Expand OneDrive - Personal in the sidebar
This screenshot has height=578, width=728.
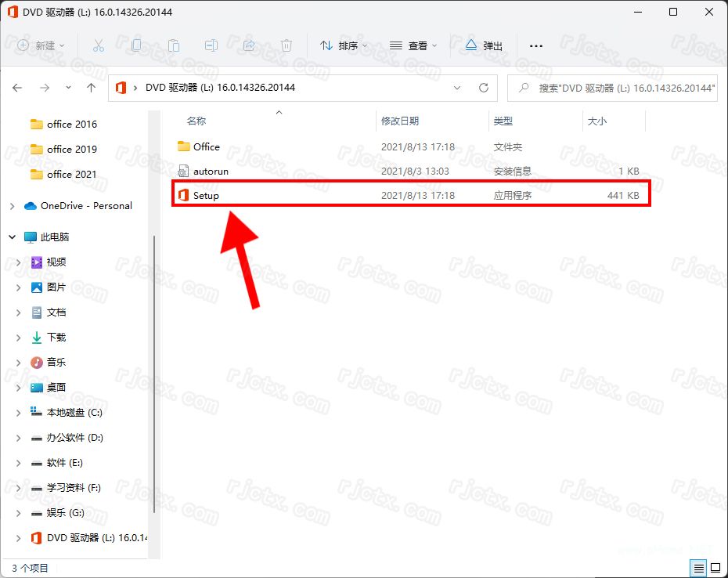pos(12,206)
